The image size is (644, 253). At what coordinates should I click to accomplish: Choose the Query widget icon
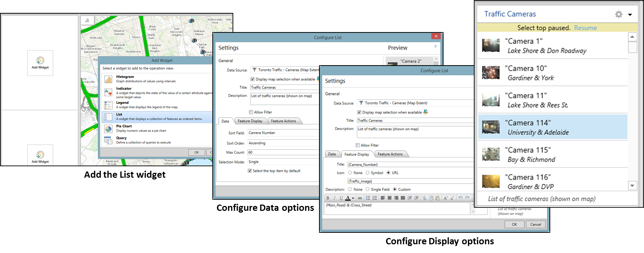(108, 140)
